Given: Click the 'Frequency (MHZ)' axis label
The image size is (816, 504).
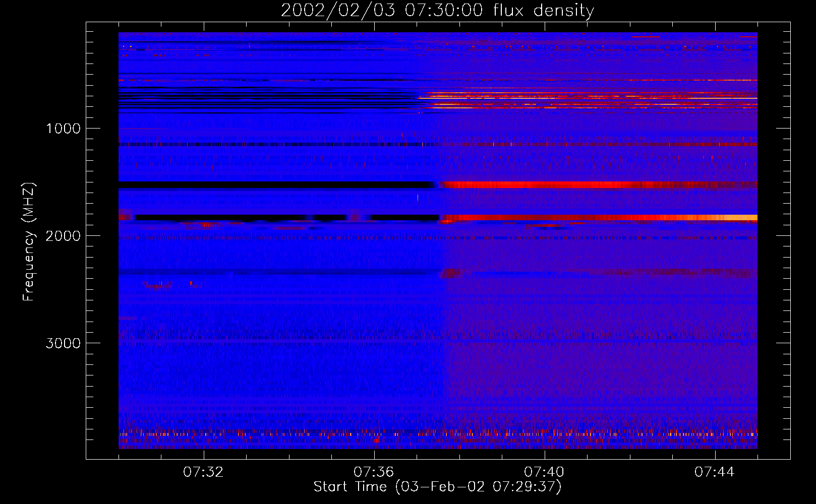Looking at the screenshot, I should click(x=29, y=242).
